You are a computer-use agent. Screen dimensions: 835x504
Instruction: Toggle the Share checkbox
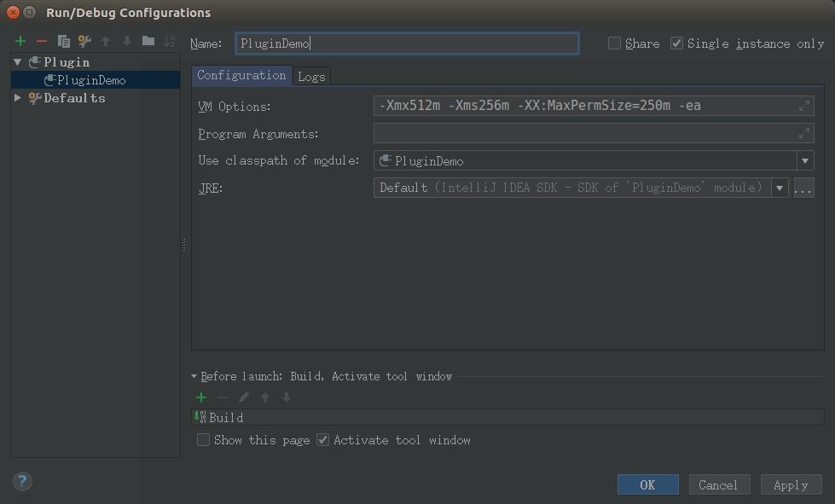pyautogui.click(x=615, y=43)
